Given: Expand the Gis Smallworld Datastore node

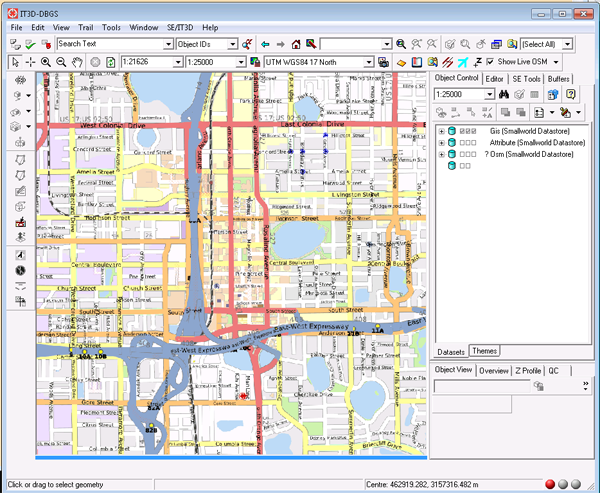Looking at the screenshot, I should point(441,130).
